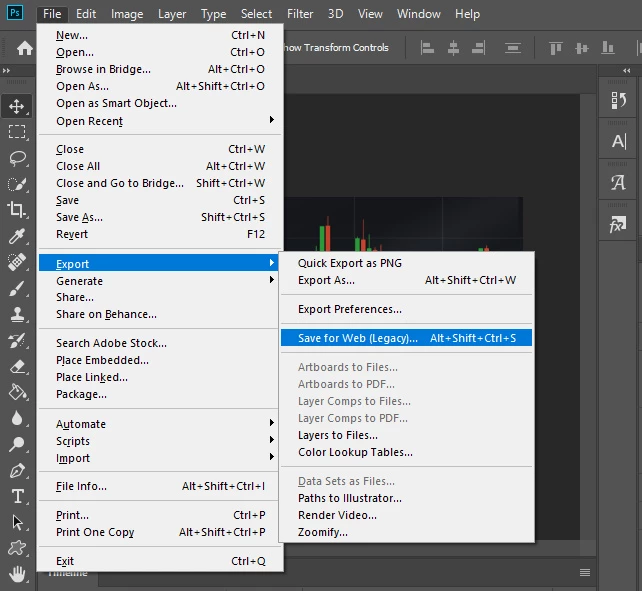The width and height of the screenshot is (642, 591).
Task: Click distribute vertically icon in options bar
Action: point(513,48)
